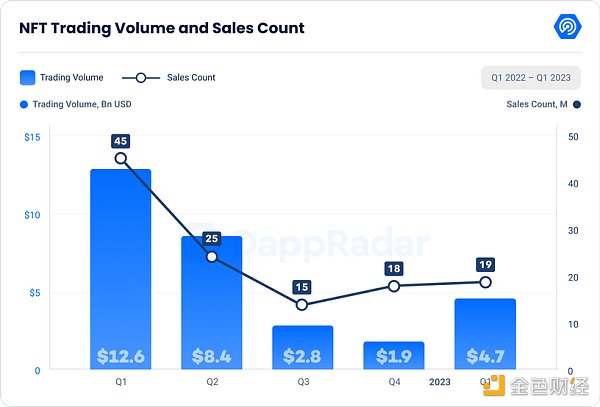
Task: Click the dot beside Sales Count, M
Action: [578, 104]
